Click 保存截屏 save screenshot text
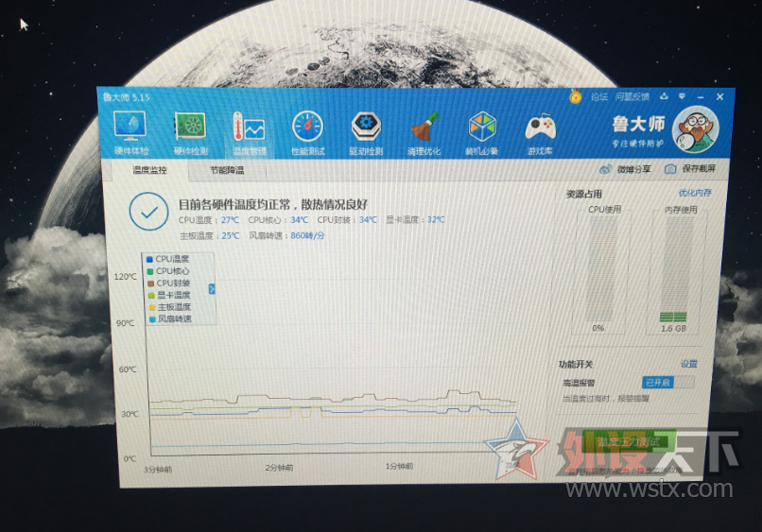This screenshot has width=762, height=532. coord(699,168)
